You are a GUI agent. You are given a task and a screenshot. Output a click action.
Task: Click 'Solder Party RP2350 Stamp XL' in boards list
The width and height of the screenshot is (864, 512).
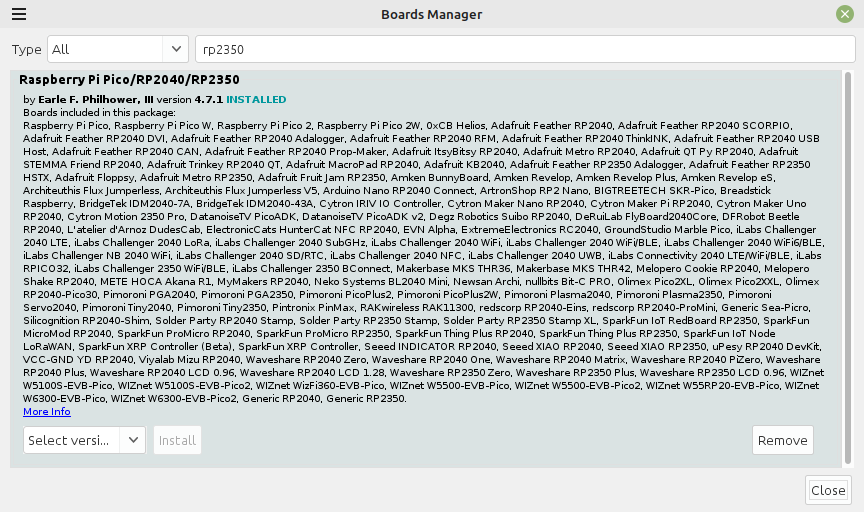click(x=520, y=321)
